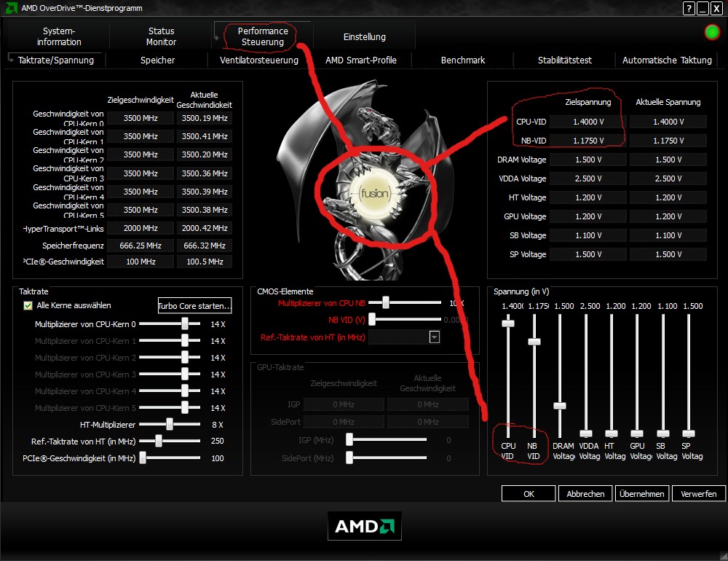Switch to Benchmark sub-tab
The width and height of the screenshot is (728, 561).
tap(463, 60)
